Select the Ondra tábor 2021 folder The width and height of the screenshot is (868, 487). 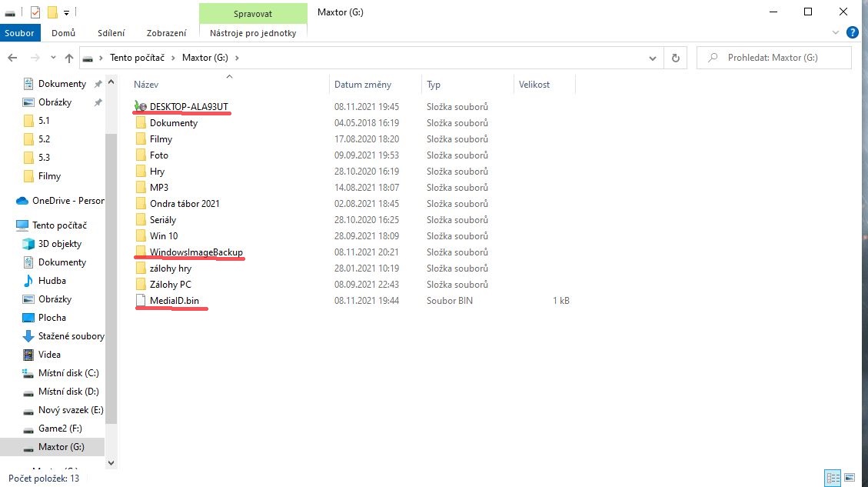[x=185, y=203]
